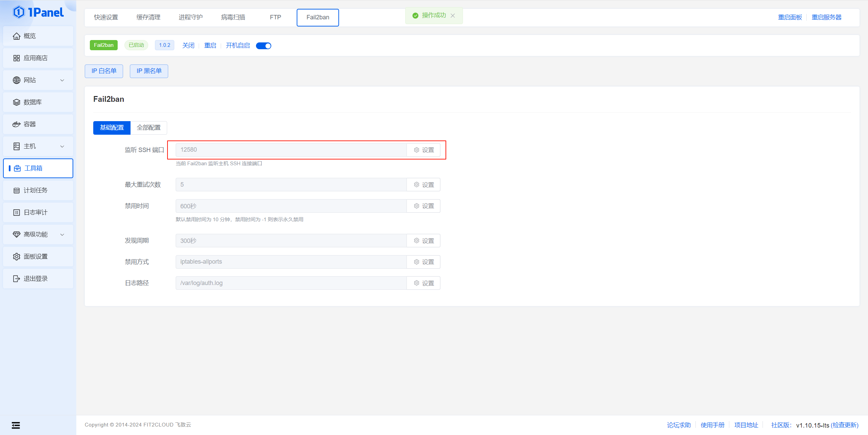Select the Fail2ban tab
Image resolution: width=868 pixels, height=435 pixels.
pyautogui.click(x=318, y=17)
